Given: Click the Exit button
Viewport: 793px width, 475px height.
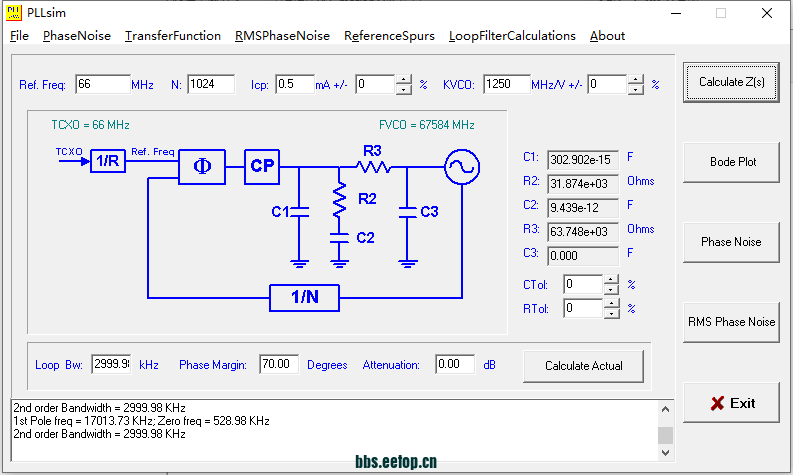Looking at the screenshot, I should [731, 403].
